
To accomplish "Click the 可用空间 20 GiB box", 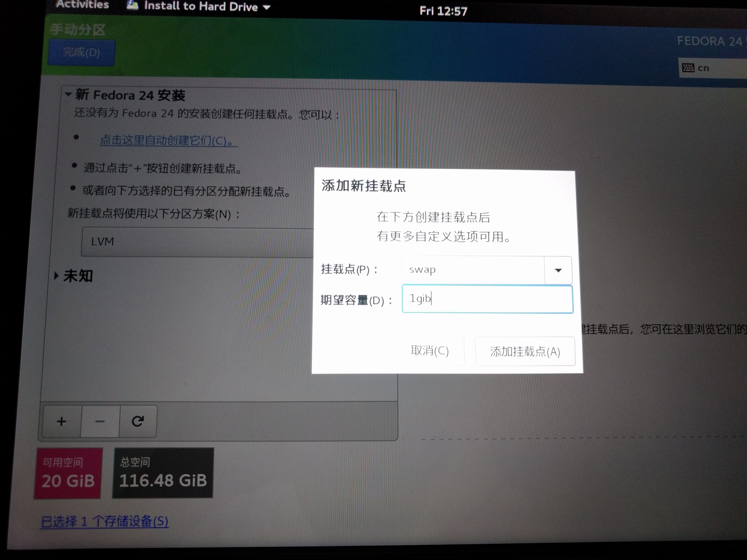I will pyautogui.click(x=68, y=473).
